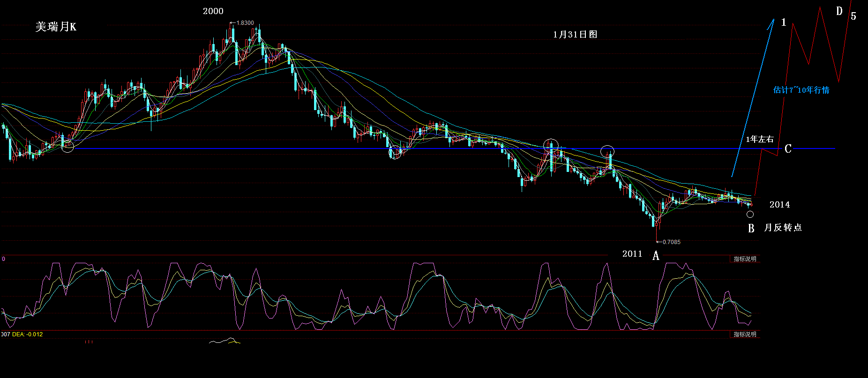Viewport: 868px width, 378px height.
Task: Select the blue 估计7~10年行情 annotation
Action: (801, 90)
